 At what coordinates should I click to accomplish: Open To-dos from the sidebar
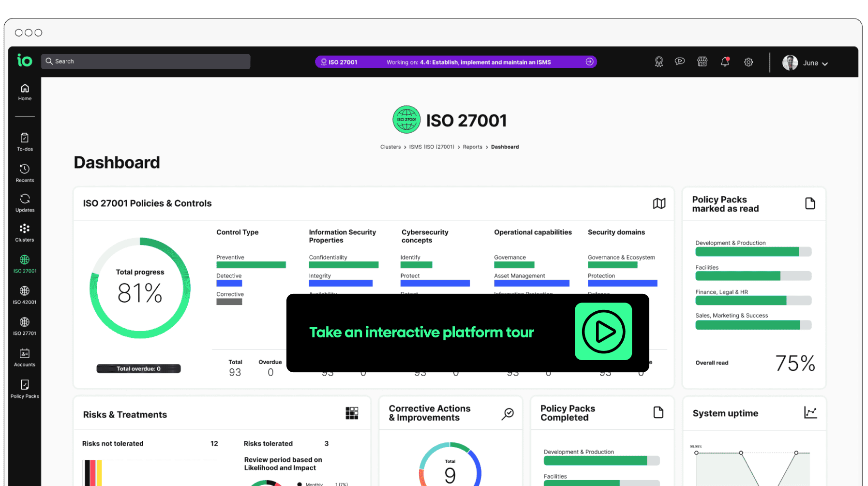pyautogui.click(x=25, y=142)
